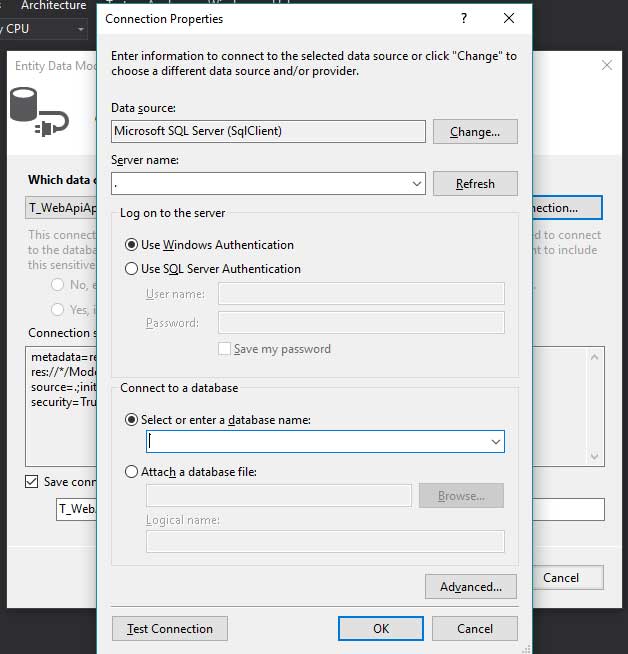Expand the Server name dropdown
This screenshot has height=654, width=628.
click(416, 184)
